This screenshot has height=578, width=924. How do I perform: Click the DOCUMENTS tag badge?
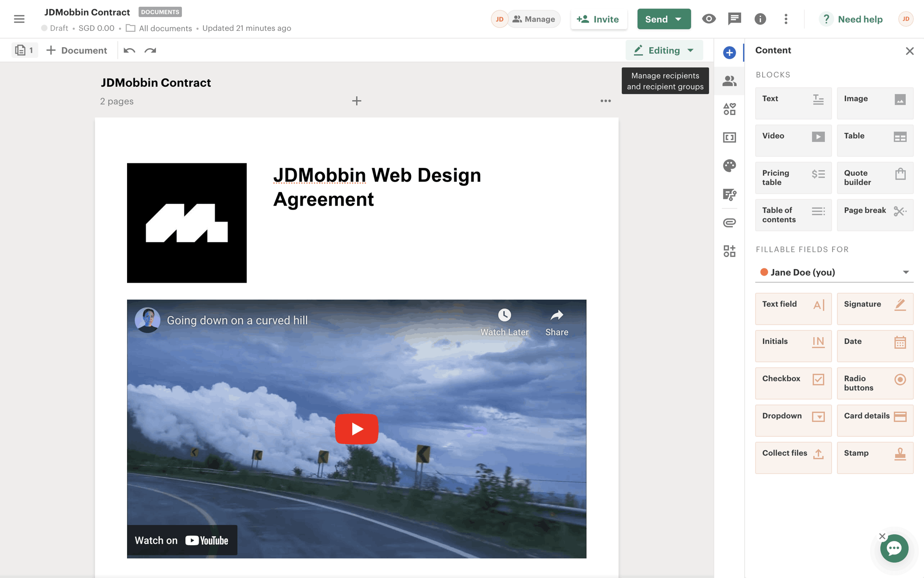pyautogui.click(x=160, y=12)
